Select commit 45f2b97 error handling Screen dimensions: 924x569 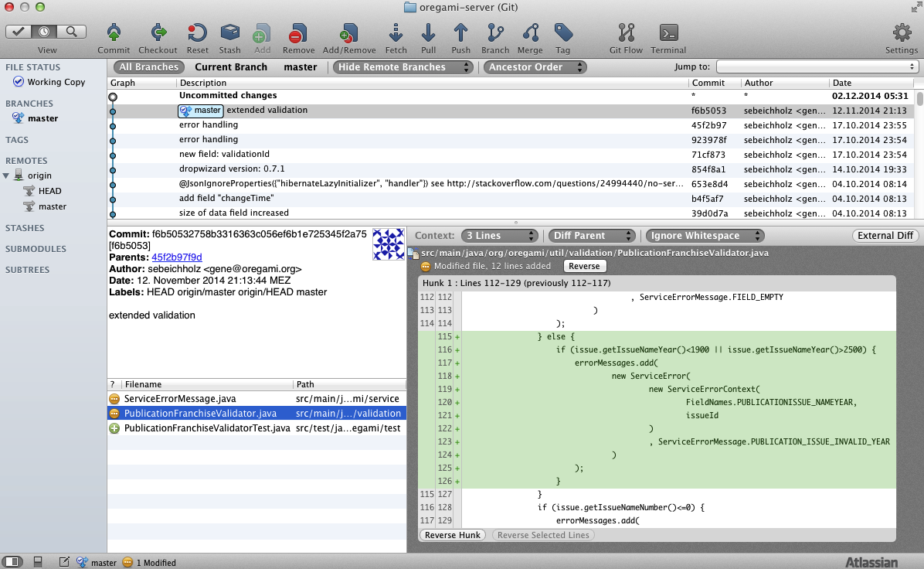511,125
